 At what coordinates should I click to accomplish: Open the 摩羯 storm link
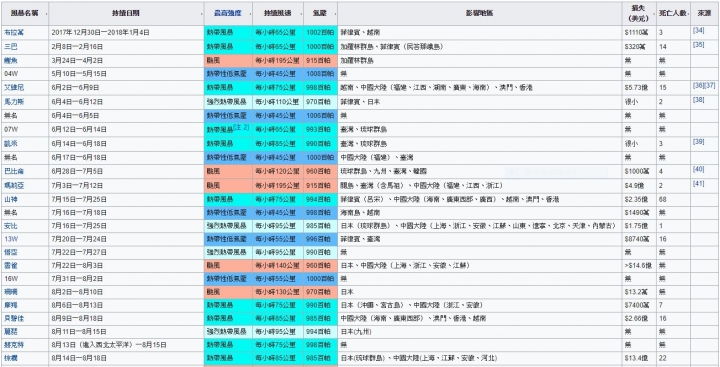pos(11,305)
